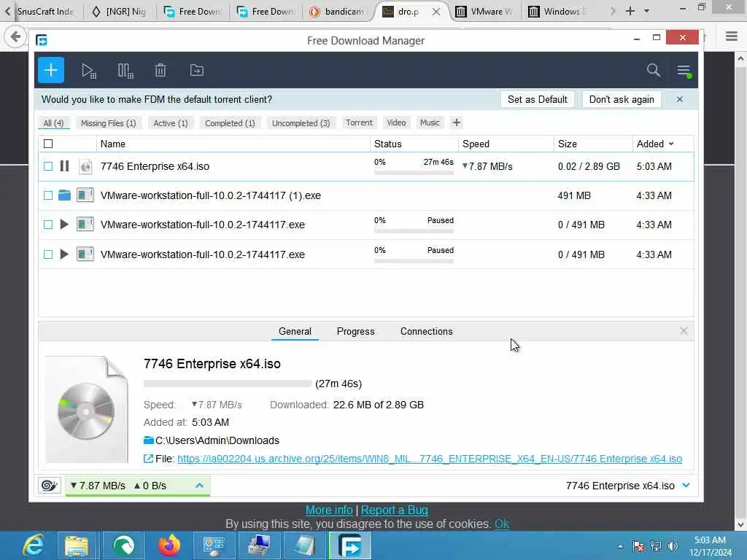The width and height of the screenshot is (747, 560).
Task: Select the Missing Files (1) filter
Action: point(109,122)
